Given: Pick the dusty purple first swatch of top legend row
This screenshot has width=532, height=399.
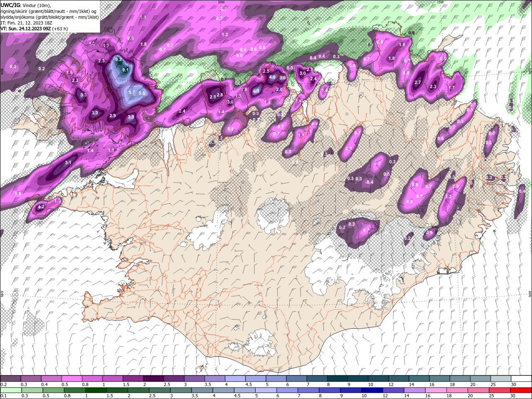Looking at the screenshot, I should click(10, 379).
